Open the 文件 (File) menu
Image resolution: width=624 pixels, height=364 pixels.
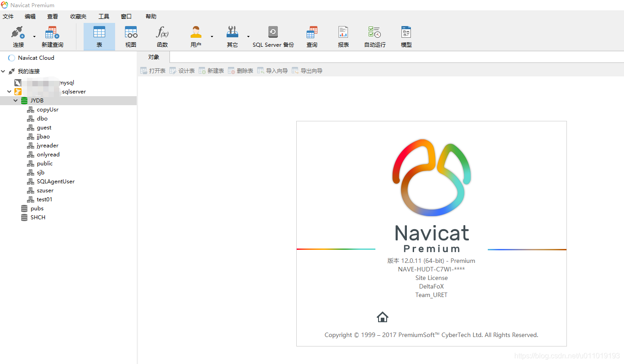(x=8, y=17)
